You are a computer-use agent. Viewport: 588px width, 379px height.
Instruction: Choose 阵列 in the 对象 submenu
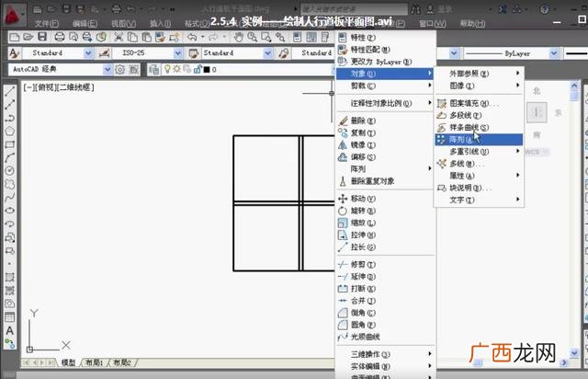point(479,140)
